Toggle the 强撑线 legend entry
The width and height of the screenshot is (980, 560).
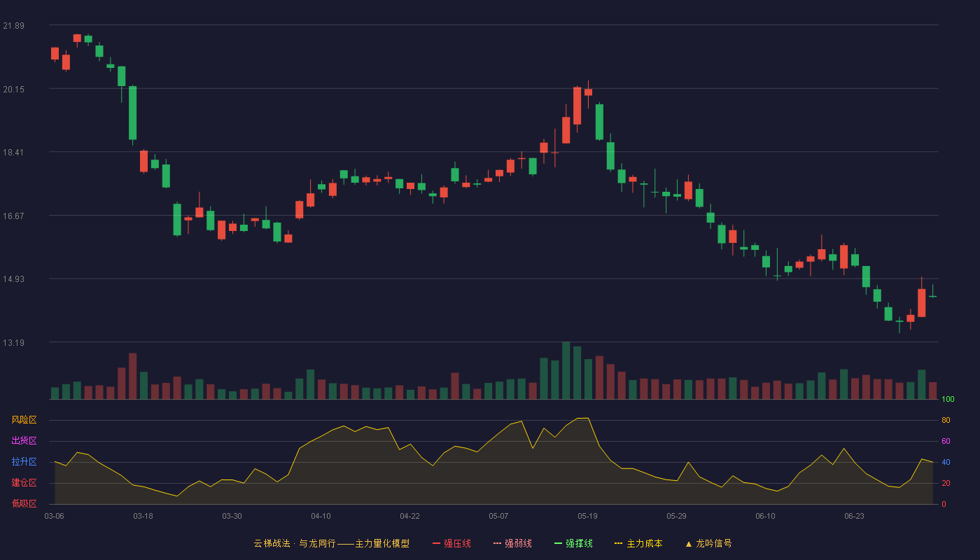tap(573, 543)
